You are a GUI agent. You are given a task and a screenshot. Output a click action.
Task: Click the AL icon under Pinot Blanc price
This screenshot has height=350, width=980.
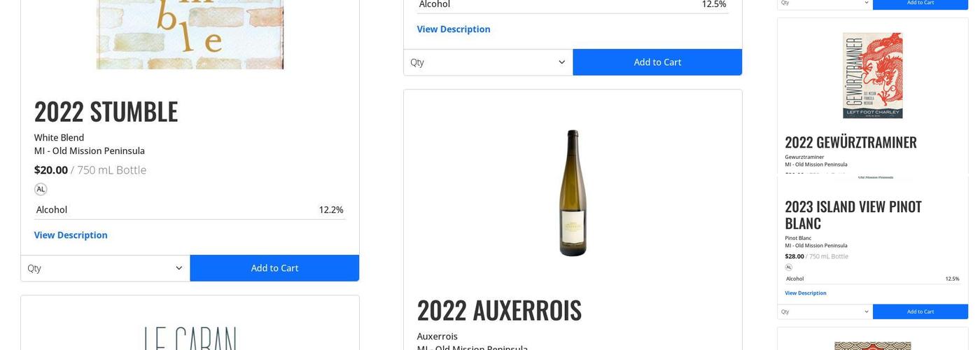(788, 267)
